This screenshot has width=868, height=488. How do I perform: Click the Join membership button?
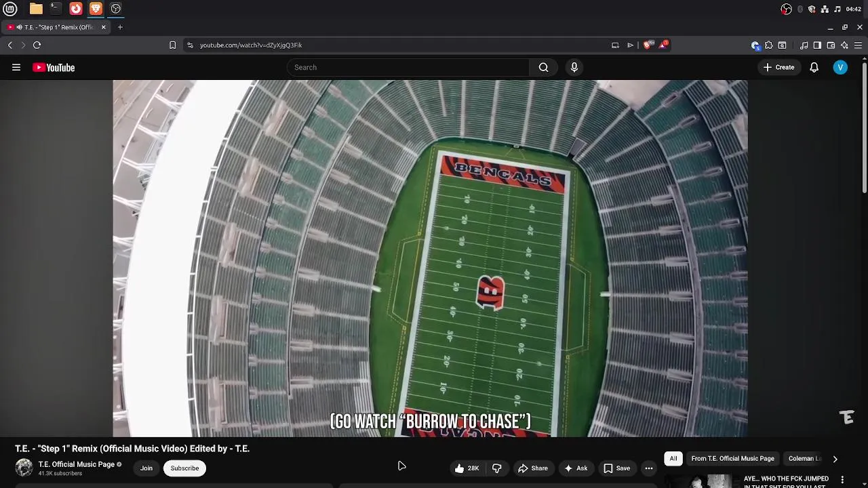tap(146, 468)
